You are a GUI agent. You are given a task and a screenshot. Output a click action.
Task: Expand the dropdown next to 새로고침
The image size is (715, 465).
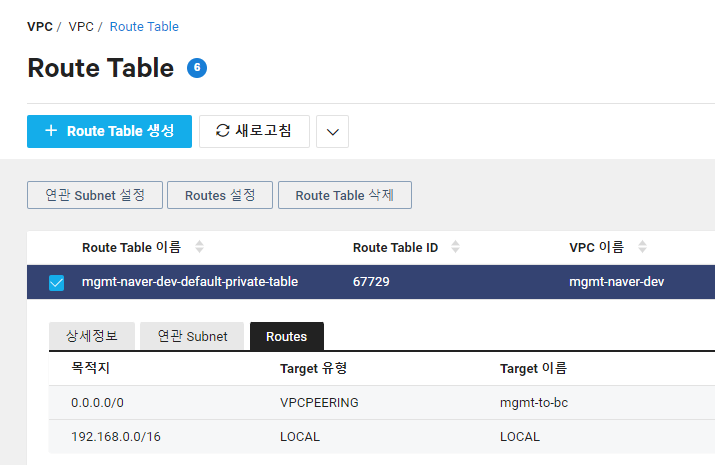332,131
